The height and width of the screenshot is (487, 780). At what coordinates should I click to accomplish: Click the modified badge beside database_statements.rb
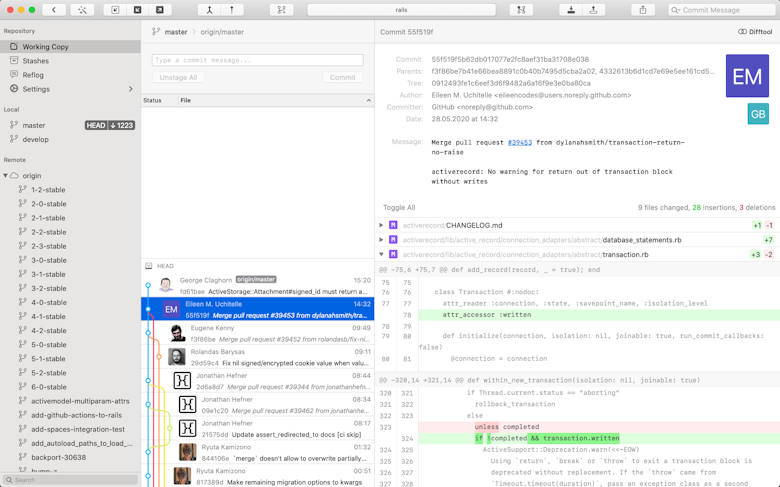393,240
